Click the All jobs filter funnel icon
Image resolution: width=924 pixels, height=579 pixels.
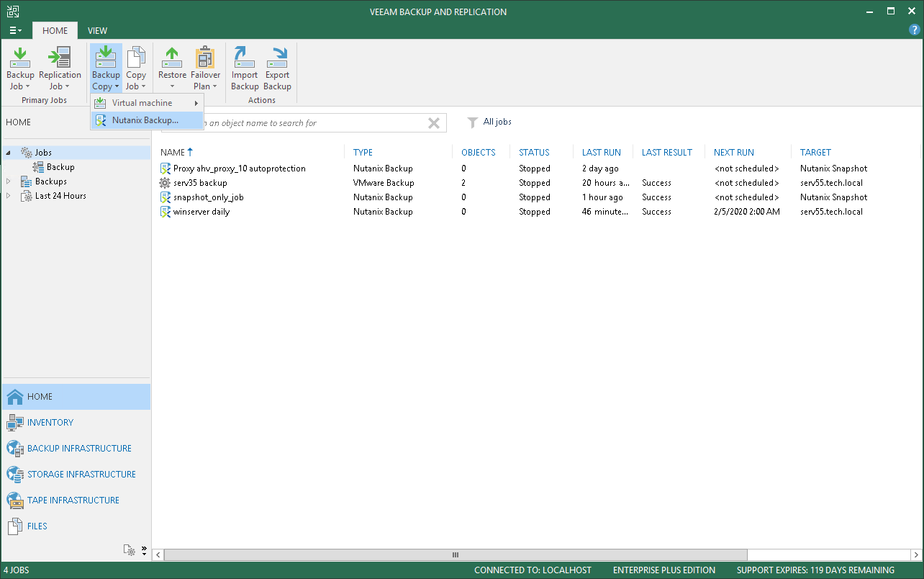click(472, 122)
